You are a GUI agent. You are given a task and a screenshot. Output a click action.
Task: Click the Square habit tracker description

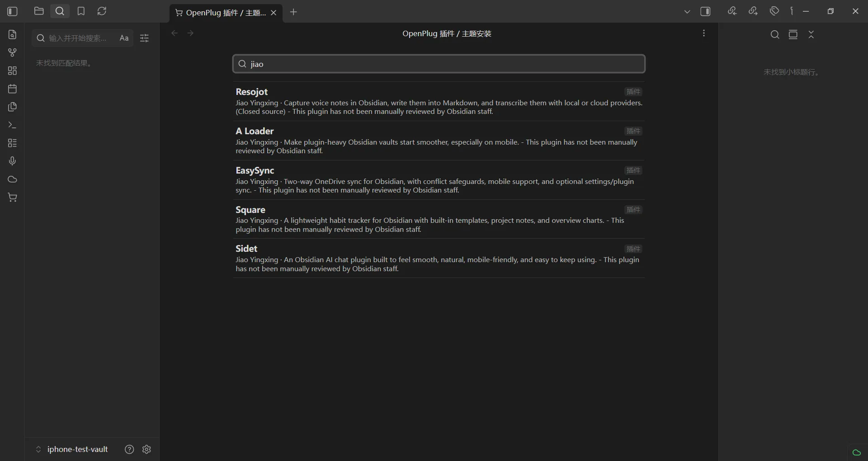point(430,225)
